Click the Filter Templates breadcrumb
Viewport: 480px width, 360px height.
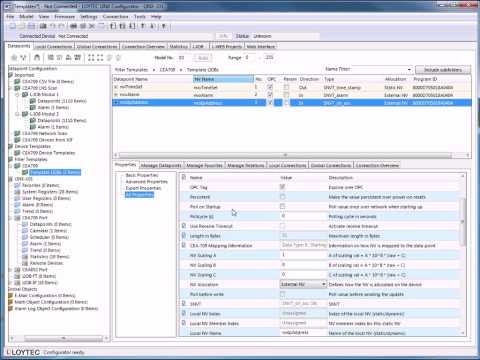click(131, 70)
